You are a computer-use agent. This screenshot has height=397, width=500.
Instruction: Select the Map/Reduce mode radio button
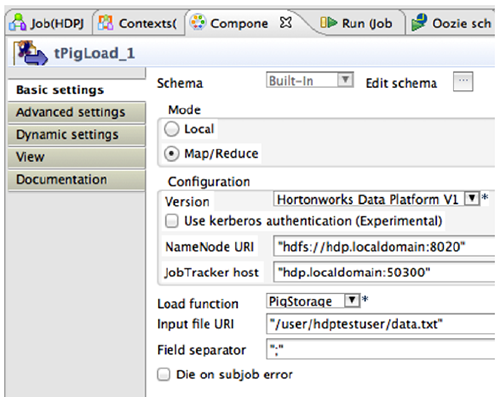click(x=172, y=154)
